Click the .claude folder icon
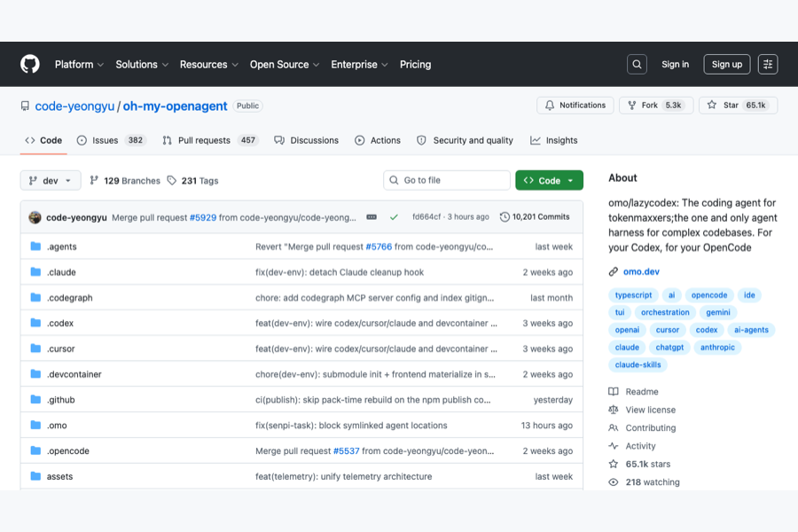 coord(35,272)
